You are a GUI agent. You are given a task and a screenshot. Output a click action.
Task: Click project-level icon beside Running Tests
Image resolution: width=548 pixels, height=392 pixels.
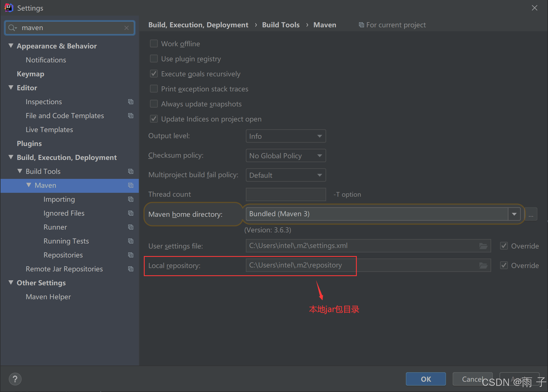point(131,241)
